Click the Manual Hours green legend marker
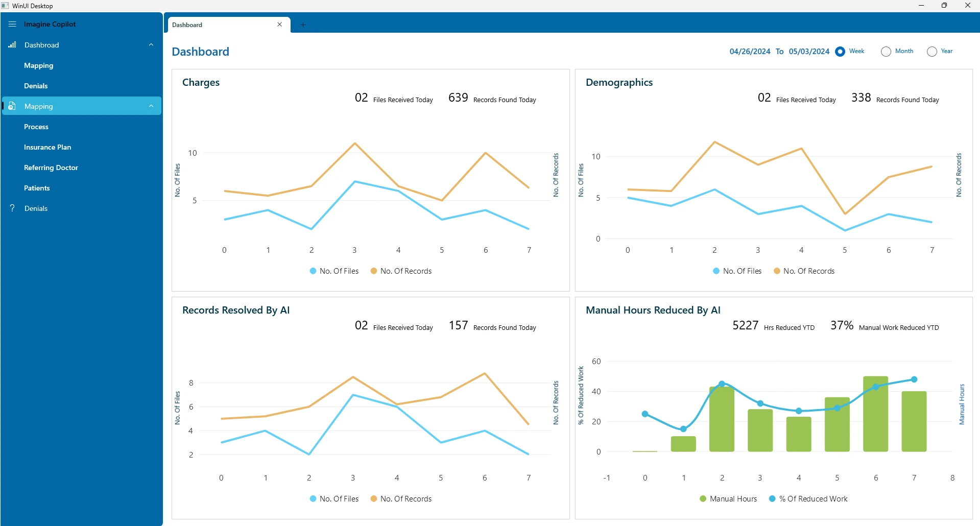Screen dimensions: 980x526 tap(703, 499)
